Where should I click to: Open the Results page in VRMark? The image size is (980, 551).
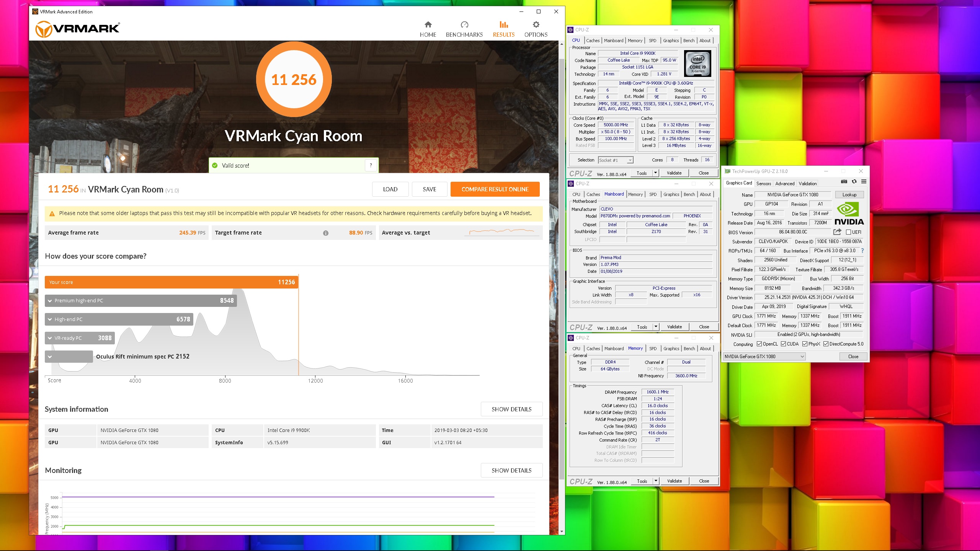coord(504,29)
